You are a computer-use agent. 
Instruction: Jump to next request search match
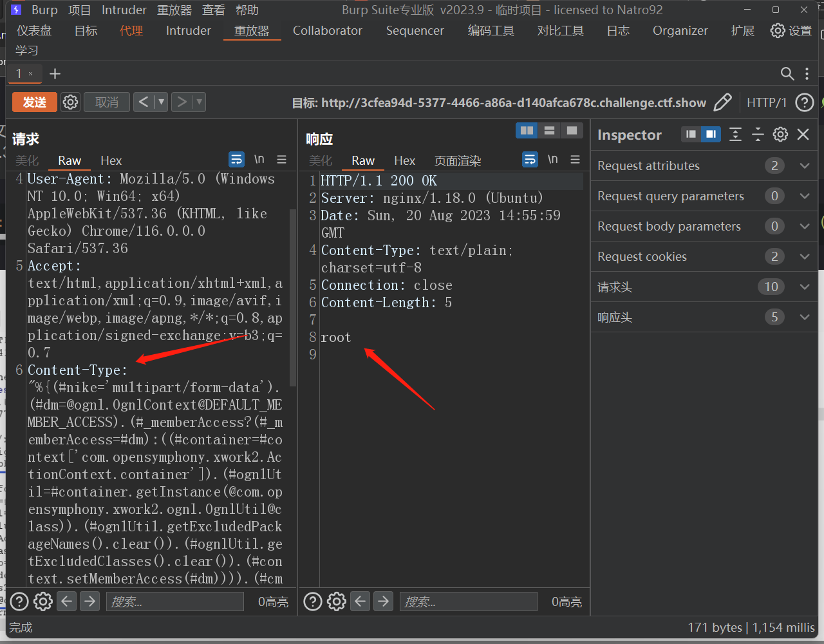point(90,601)
